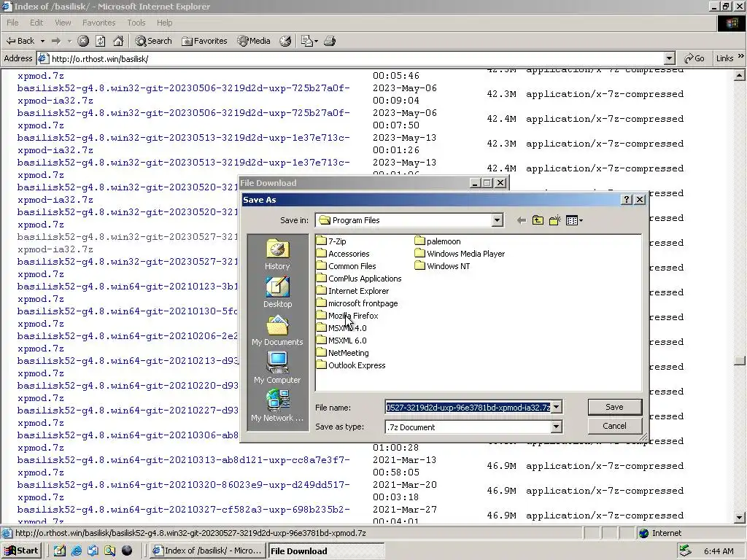747x560 pixels.
Task: Open the Media pane from toolbar
Action: pos(254,41)
